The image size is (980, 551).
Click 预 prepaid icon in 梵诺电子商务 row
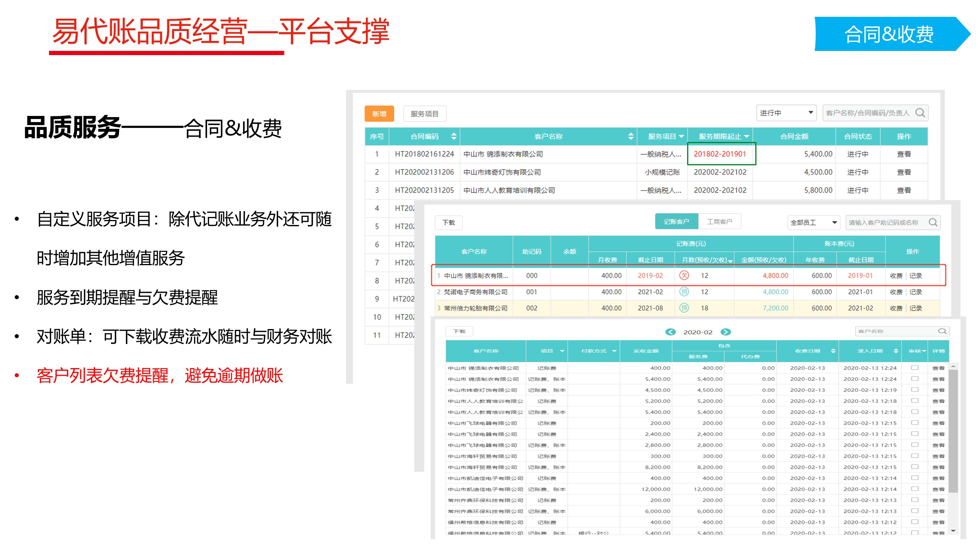click(684, 292)
